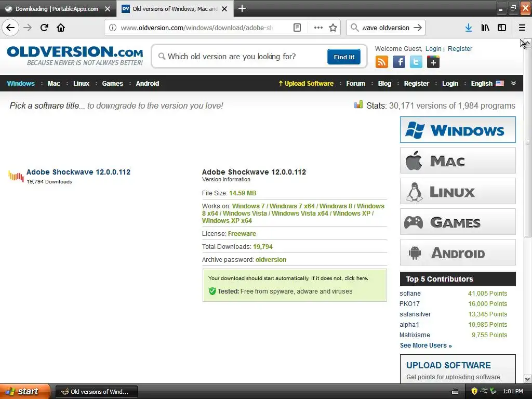Click the 'click here' download link
The height and width of the screenshot is (399, 532).
pyautogui.click(x=356, y=278)
